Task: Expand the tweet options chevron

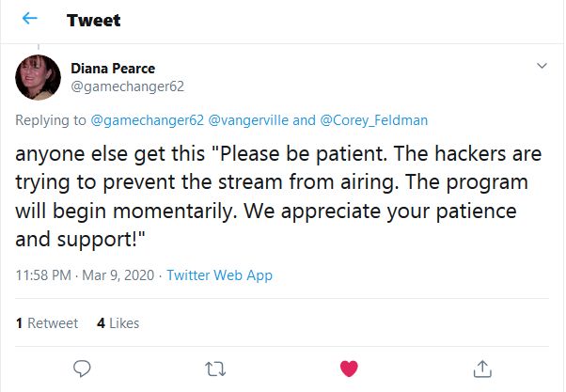Action: [542, 66]
